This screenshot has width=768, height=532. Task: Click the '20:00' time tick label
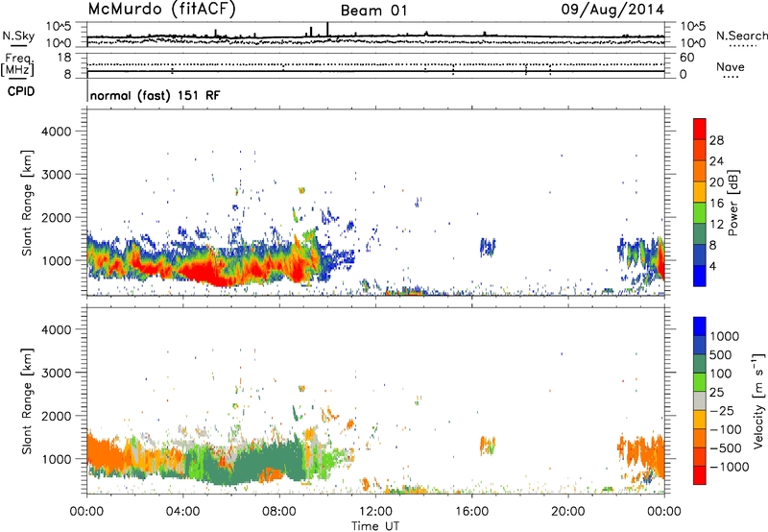[567, 512]
